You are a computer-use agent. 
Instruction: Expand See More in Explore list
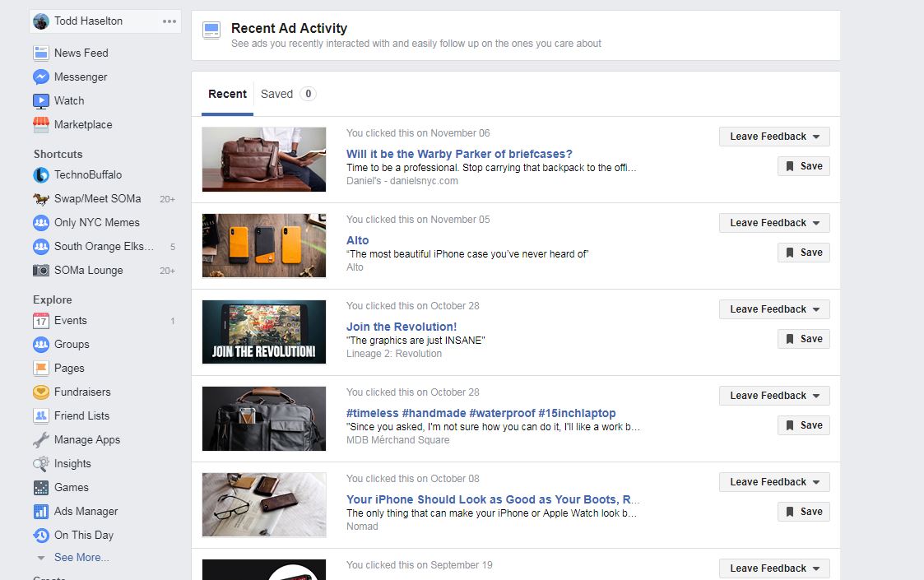coord(81,557)
